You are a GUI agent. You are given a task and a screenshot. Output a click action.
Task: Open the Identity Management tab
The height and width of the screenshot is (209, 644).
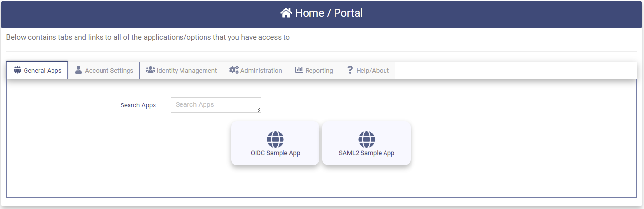coord(186,71)
